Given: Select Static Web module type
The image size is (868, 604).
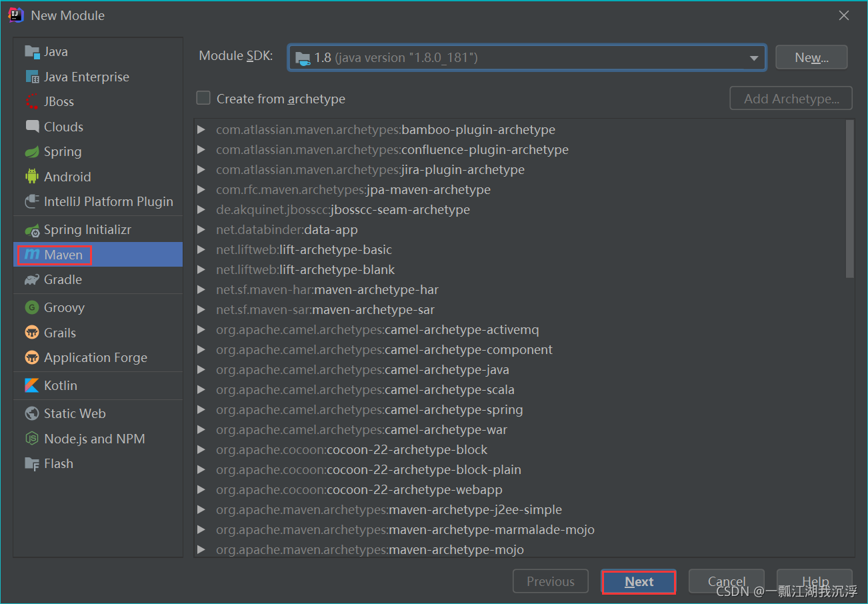Looking at the screenshot, I should tap(98, 414).
